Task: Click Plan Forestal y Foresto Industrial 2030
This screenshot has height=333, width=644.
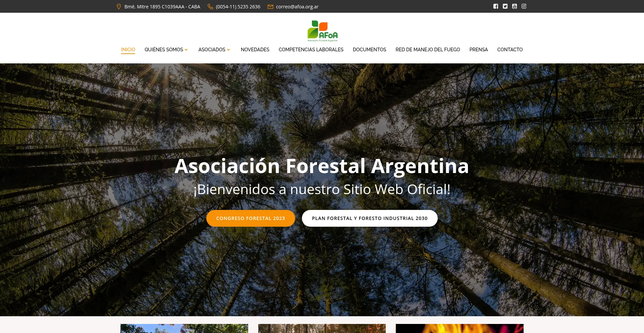Action: point(370,218)
